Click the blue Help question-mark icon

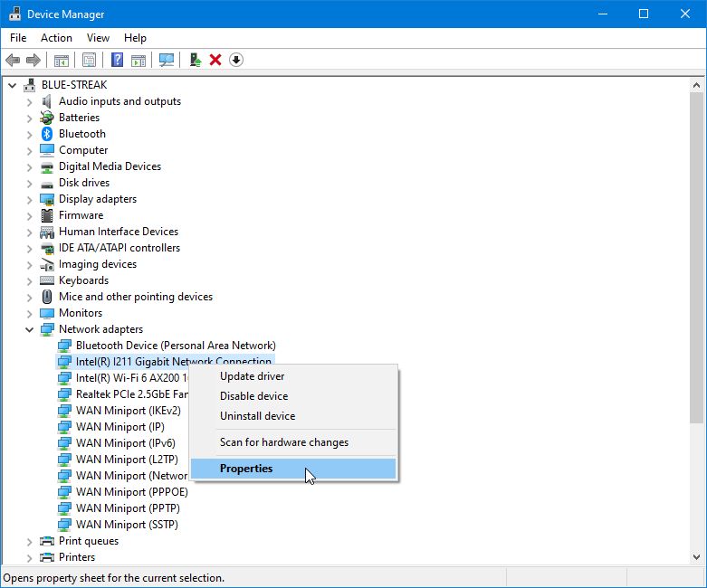(x=118, y=60)
